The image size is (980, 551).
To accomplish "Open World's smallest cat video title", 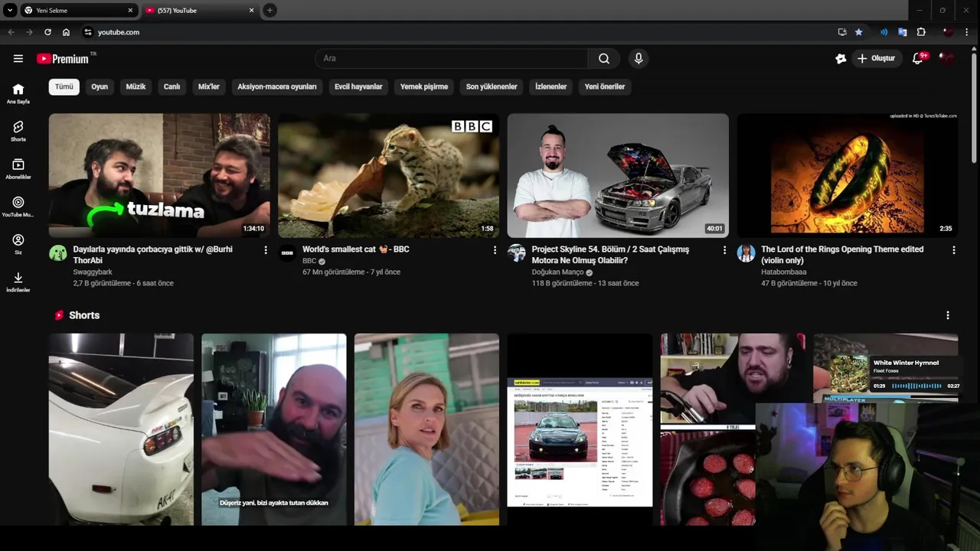I will click(x=356, y=249).
